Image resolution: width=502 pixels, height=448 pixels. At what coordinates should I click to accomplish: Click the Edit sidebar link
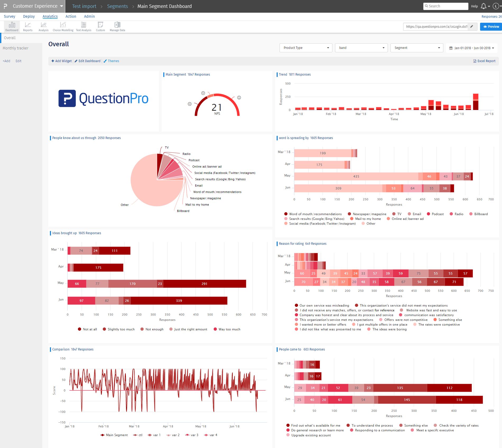point(18,61)
